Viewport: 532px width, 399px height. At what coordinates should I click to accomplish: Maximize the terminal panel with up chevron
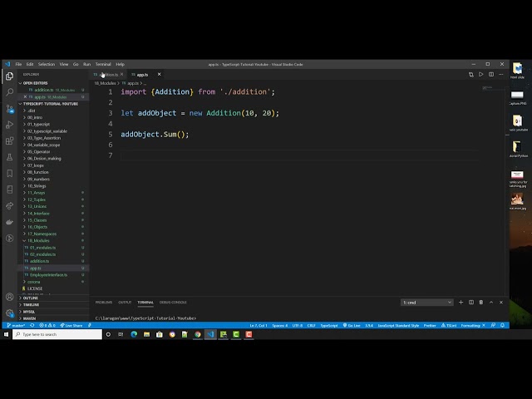(x=491, y=303)
